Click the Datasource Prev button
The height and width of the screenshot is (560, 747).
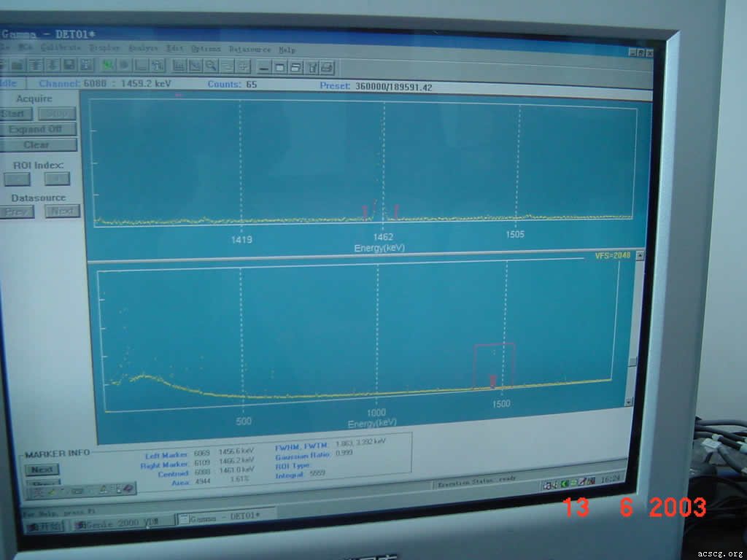16,211
